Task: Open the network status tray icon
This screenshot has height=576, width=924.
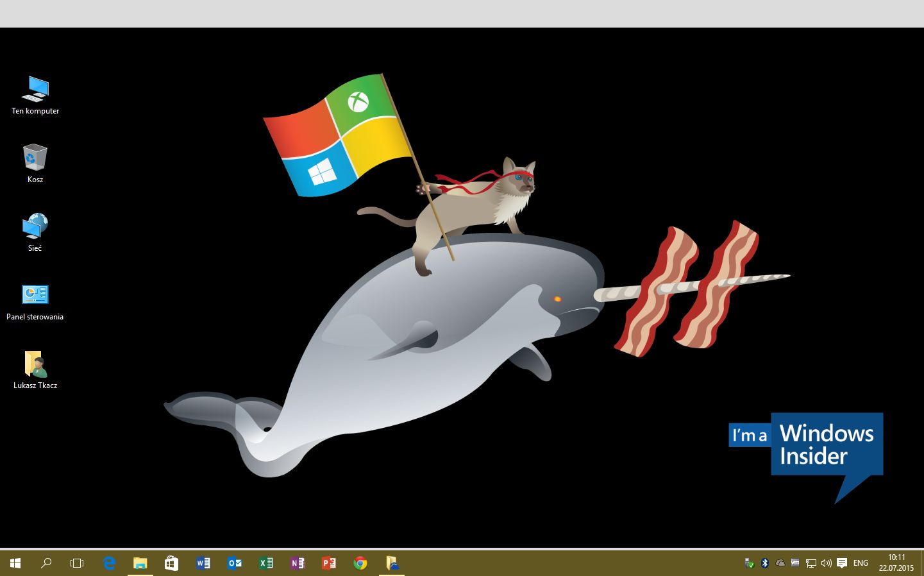Action: click(x=811, y=563)
